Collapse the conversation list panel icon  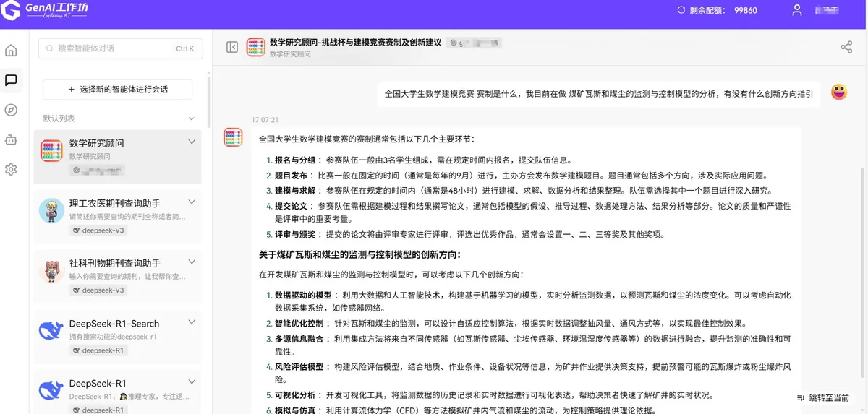(232, 47)
